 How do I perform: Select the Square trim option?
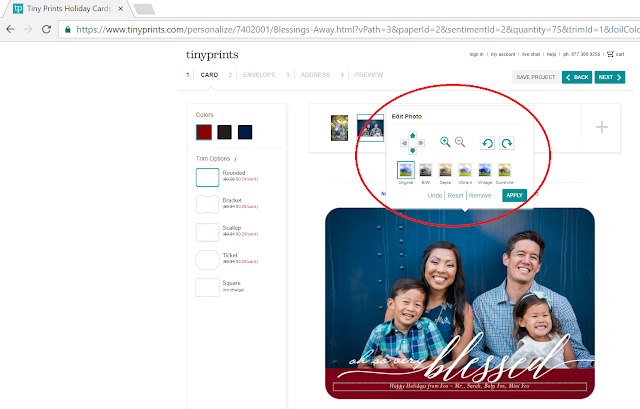(207, 287)
